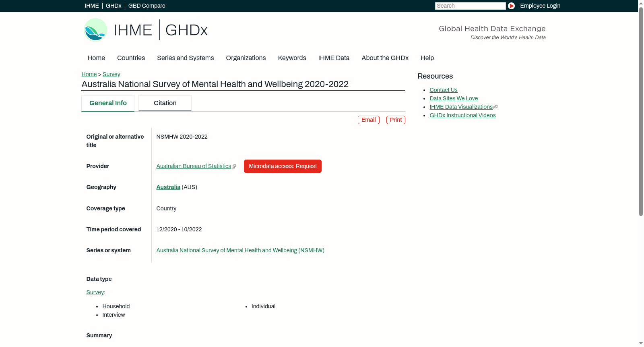This screenshot has width=644, height=347.
Task: Open the IHME Data menu item
Action: [334, 58]
